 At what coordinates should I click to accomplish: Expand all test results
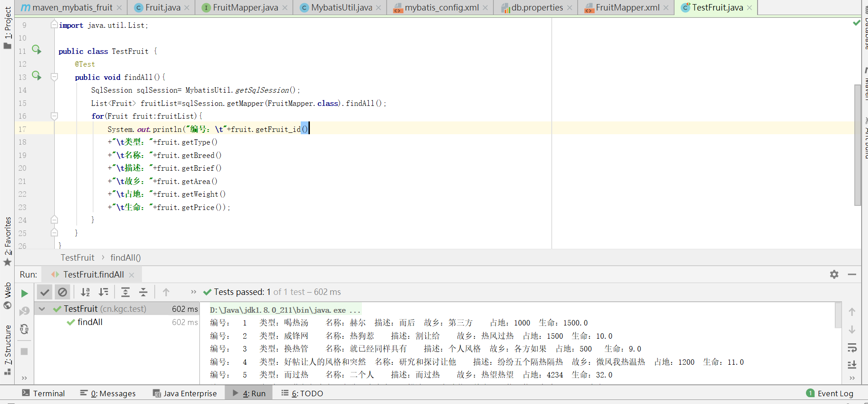pyautogui.click(x=125, y=292)
